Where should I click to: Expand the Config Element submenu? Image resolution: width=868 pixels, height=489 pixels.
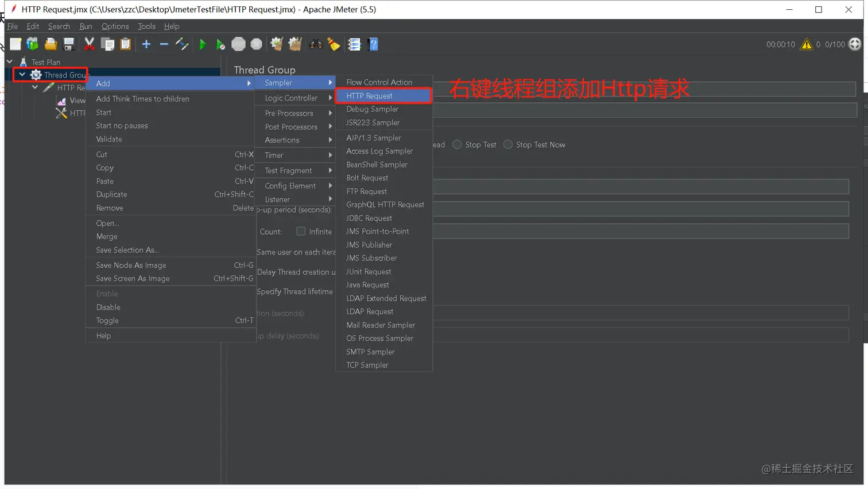(296, 186)
